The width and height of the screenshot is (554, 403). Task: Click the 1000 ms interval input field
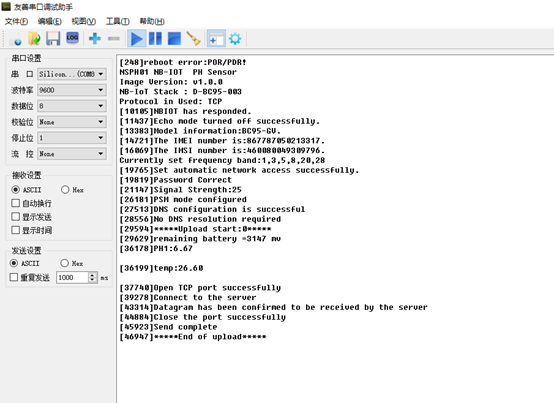[72, 278]
